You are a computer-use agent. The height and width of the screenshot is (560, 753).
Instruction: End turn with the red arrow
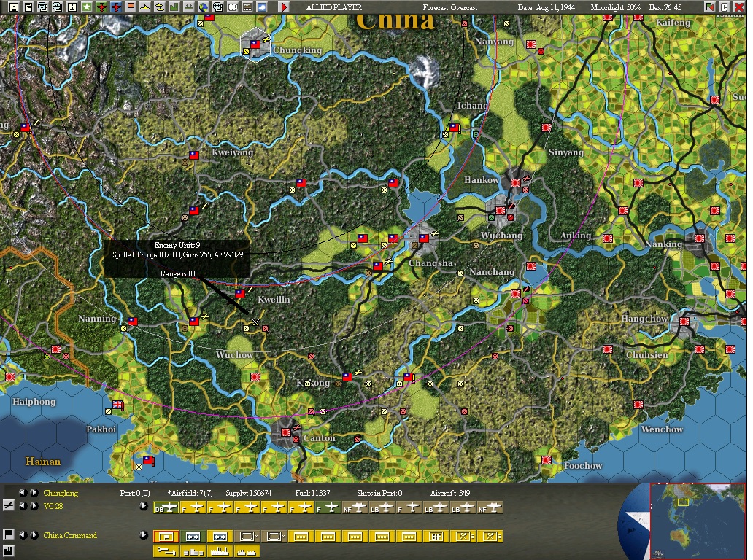tap(284, 7)
